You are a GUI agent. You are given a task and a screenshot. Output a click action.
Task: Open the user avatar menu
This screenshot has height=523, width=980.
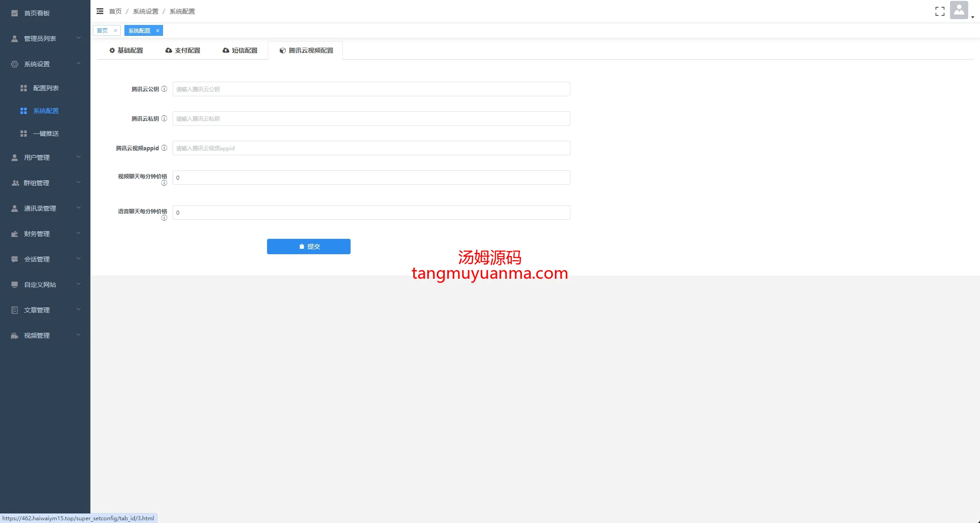coord(959,10)
